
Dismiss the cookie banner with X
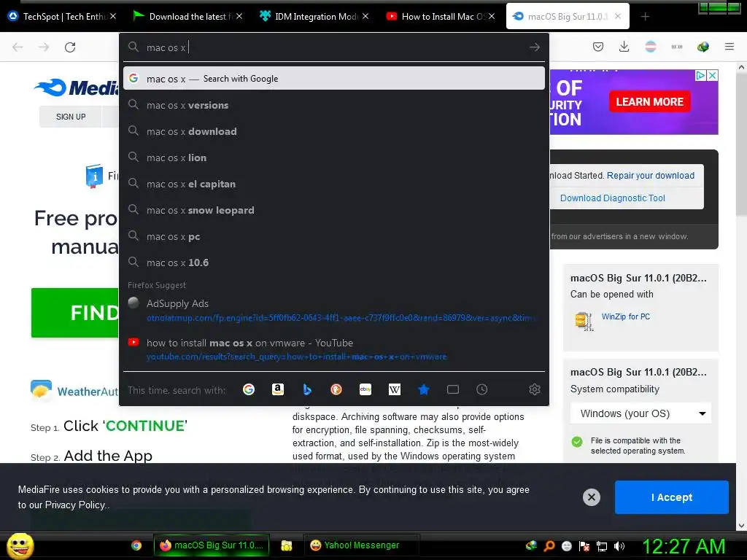[x=591, y=497]
